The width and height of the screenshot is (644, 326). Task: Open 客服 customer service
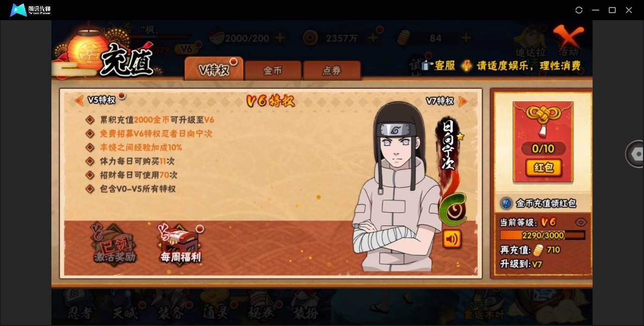(439, 66)
